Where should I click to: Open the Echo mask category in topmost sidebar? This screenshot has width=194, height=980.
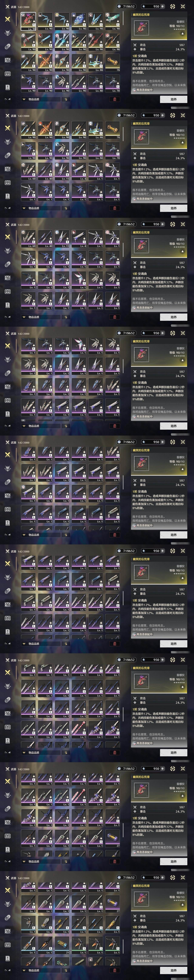[7, 33]
